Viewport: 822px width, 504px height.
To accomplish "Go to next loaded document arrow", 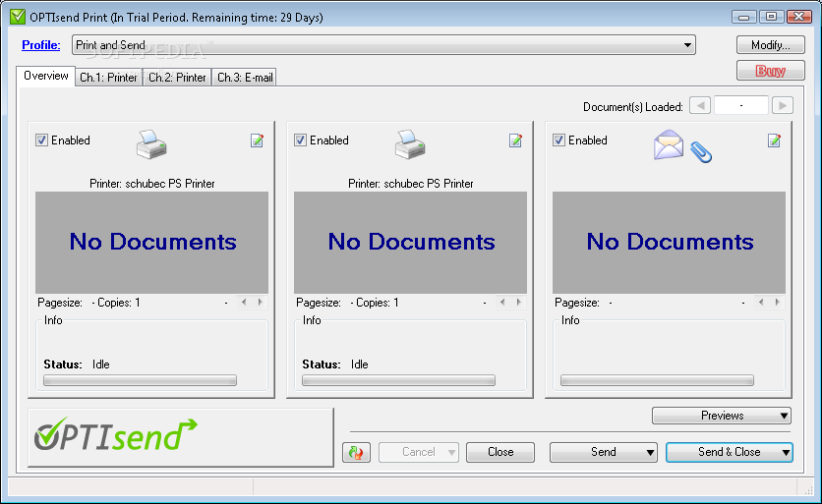I will [783, 105].
